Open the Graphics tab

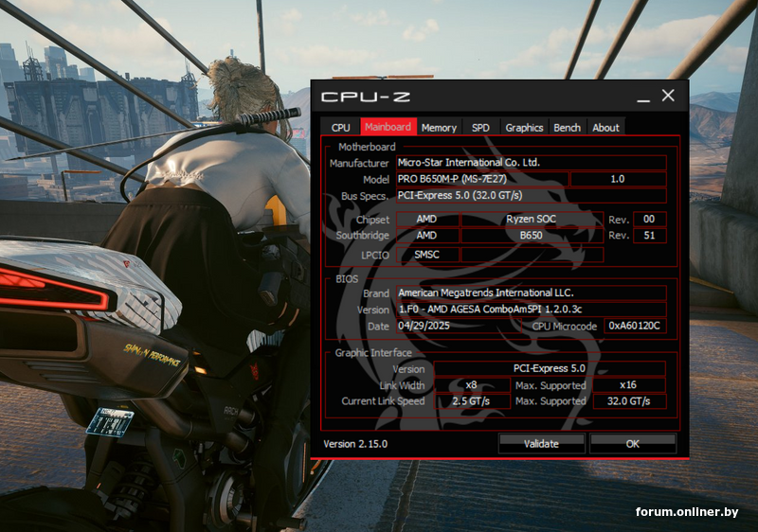(x=525, y=128)
